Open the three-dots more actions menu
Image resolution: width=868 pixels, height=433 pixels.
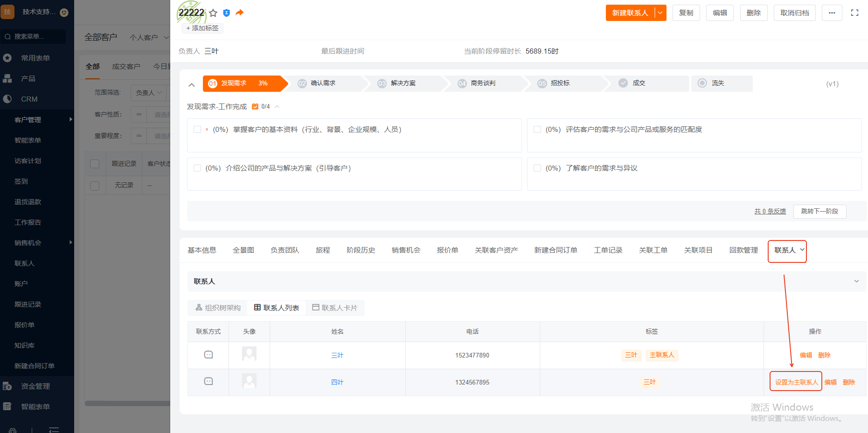click(832, 13)
